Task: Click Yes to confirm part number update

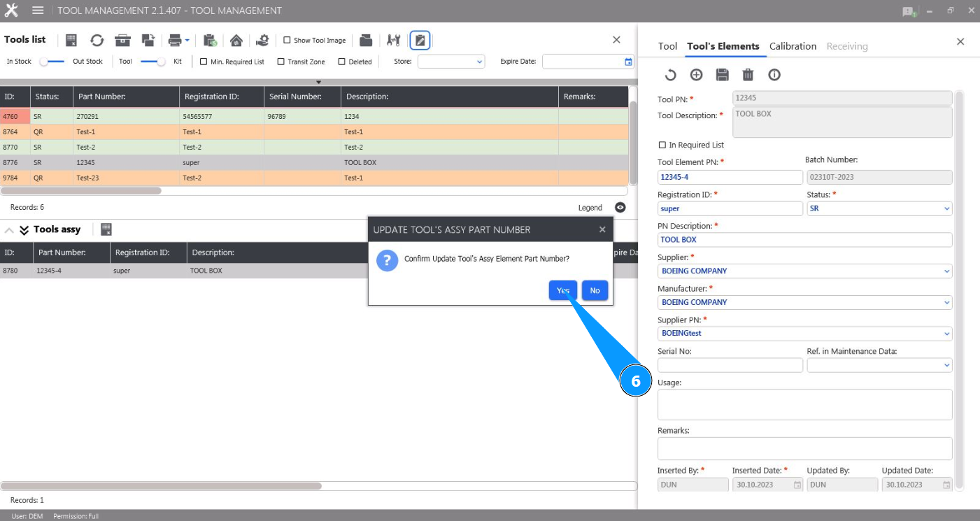Action: click(x=562, y=290)
